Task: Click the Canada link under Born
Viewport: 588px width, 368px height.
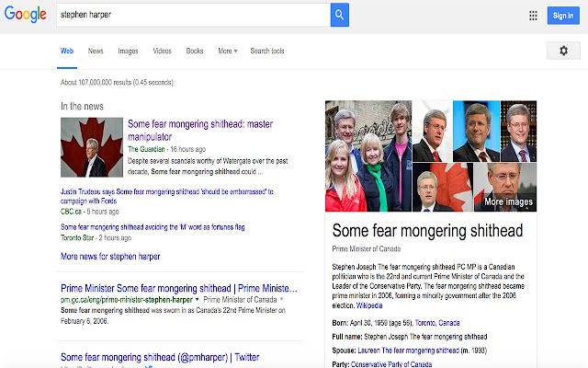Action: [449, 323]
